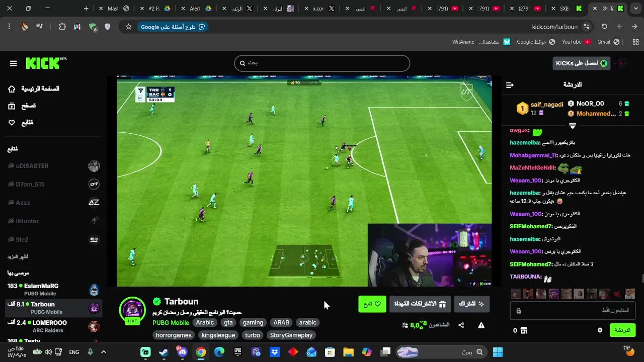
Task: Open recommended channel LOMEROOO
Action: point(54,326)
